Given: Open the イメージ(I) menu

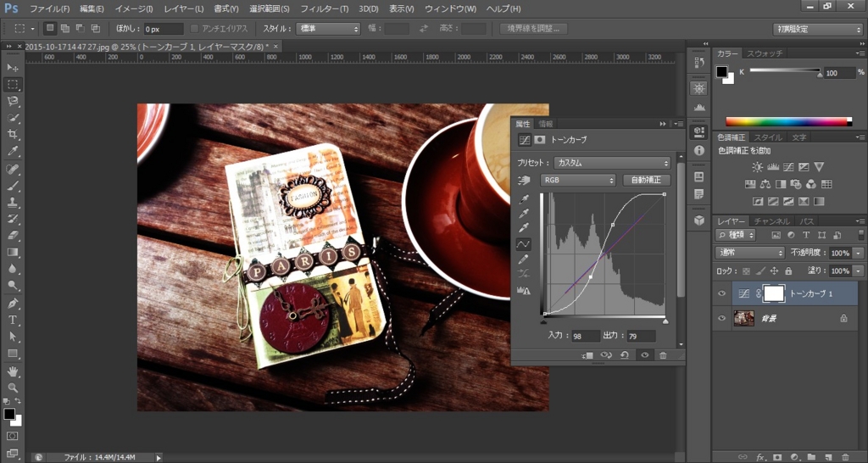Looking at the screenshot, I should point(133,8).
